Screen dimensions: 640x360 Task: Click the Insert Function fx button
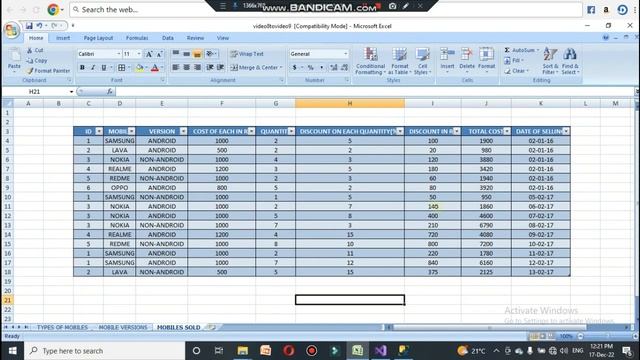[109, 91]
